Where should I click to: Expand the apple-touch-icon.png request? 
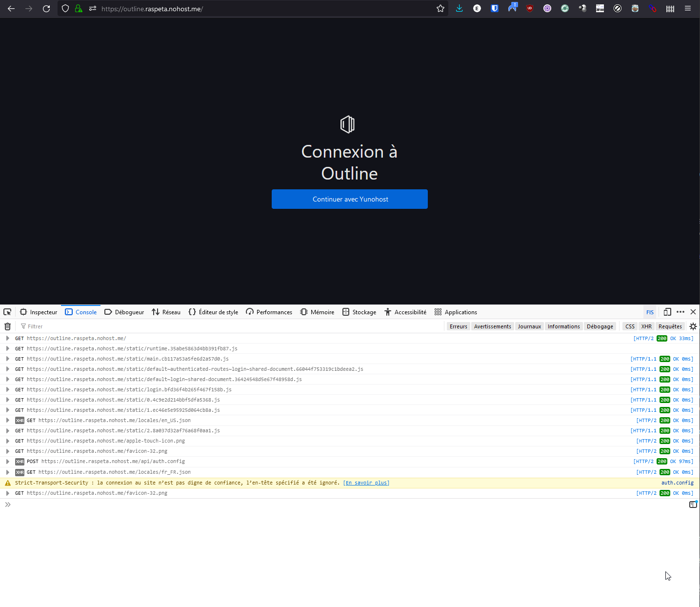(8, 441)
